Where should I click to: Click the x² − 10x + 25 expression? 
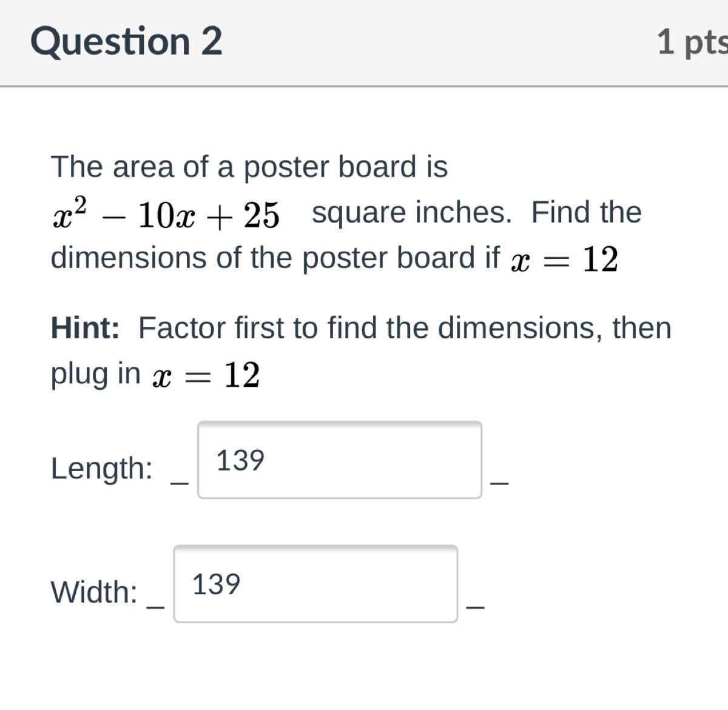pos(166,214)
